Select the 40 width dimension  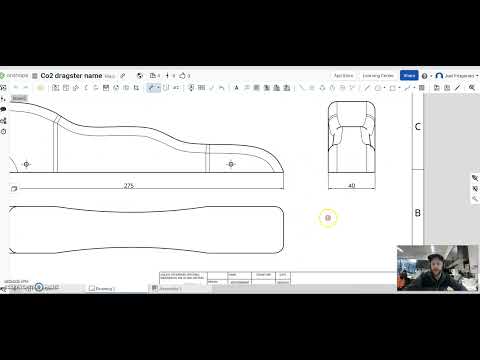(x=352, y=185)
